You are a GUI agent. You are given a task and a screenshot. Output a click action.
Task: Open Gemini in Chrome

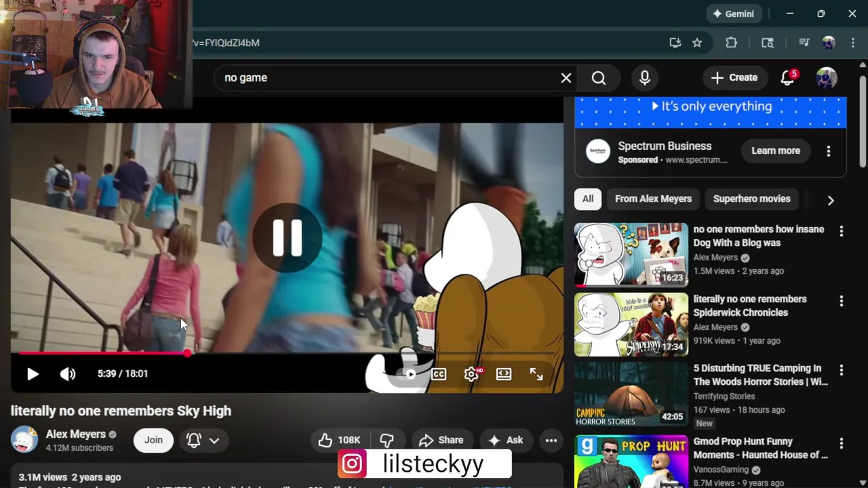[734, 14]
